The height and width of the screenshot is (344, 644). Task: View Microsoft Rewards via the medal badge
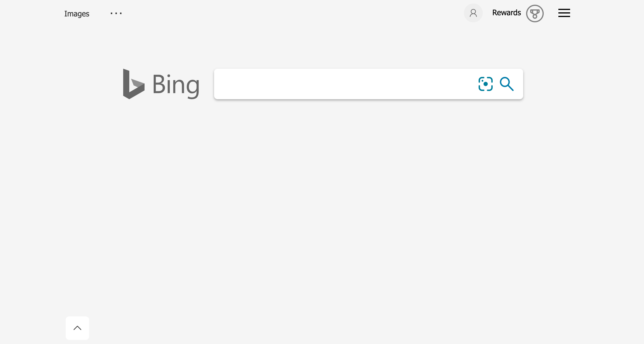(535, 14)
